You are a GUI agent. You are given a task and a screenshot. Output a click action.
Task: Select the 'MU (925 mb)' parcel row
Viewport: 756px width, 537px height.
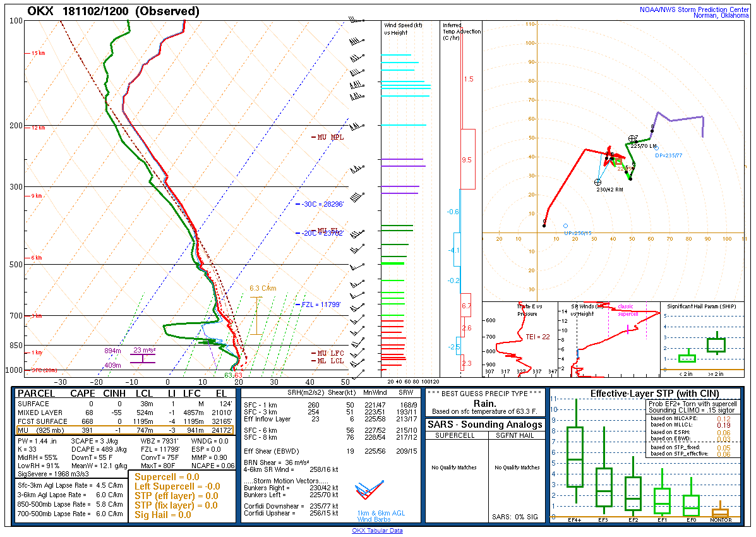(125, 430)
